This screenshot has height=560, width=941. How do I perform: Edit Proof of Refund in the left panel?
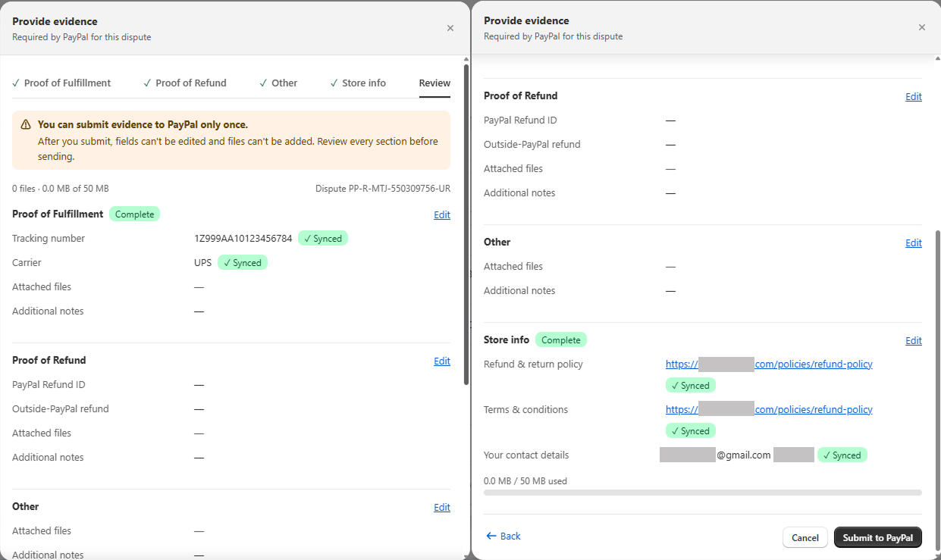coord(442,361)
